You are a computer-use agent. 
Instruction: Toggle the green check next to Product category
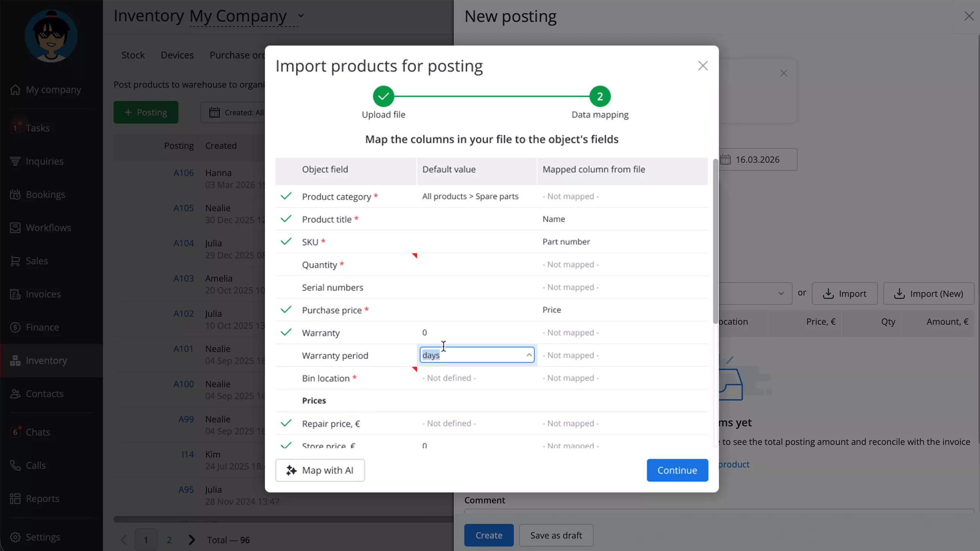286,196
